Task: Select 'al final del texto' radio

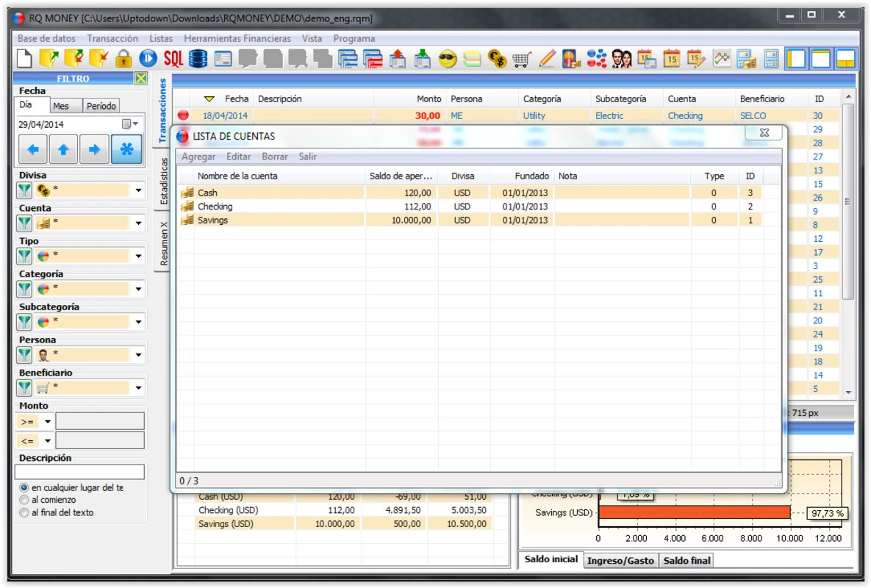Action: [x=24, y=512]
